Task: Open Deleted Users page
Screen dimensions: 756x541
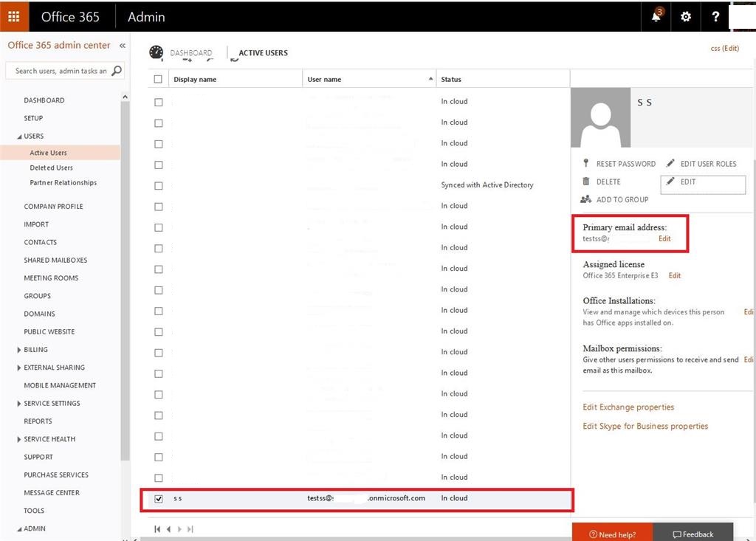Action: 51,168
